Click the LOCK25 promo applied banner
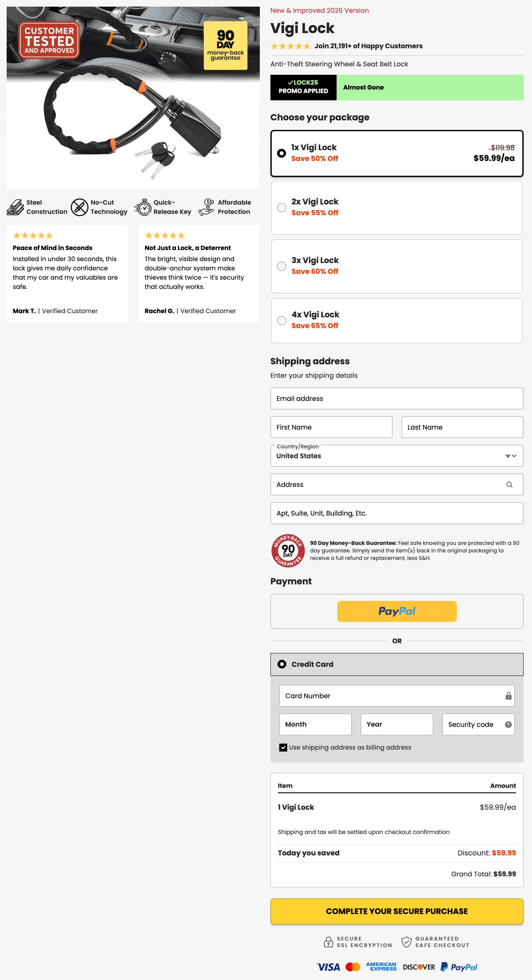Screen dimensions: 532x980 (x=303, y=87)
